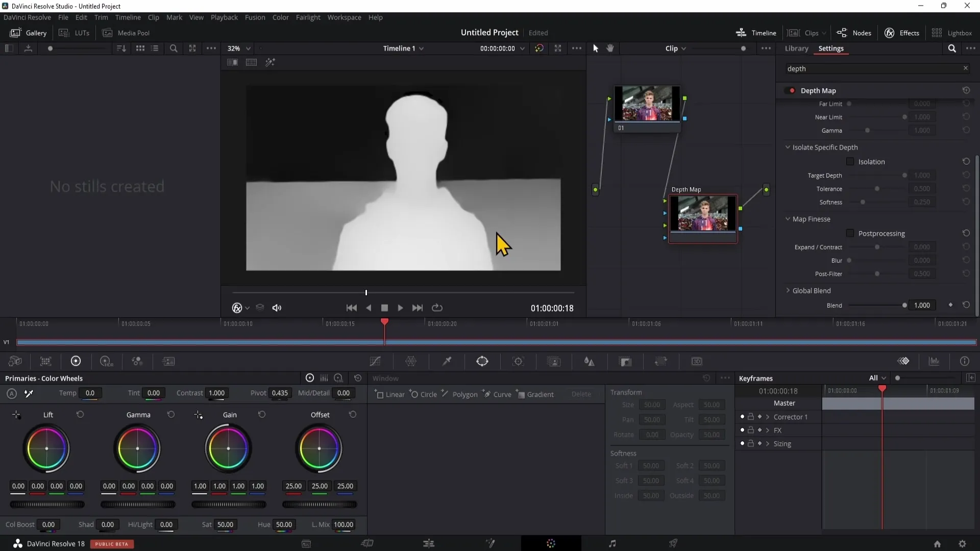Click the Tracking tool icon in Color panel
Viewport: 980px width, 551px height.
pyautogui.click(x=518, y=361)
